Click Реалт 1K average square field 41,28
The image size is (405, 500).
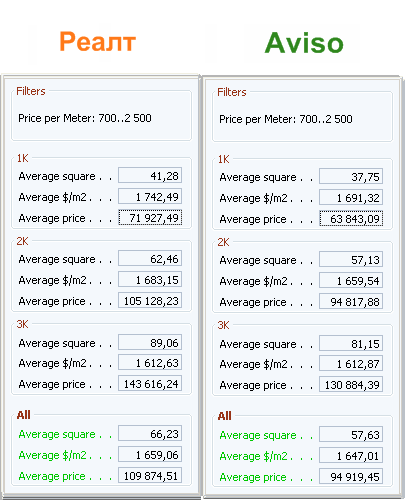click(150, 175)
